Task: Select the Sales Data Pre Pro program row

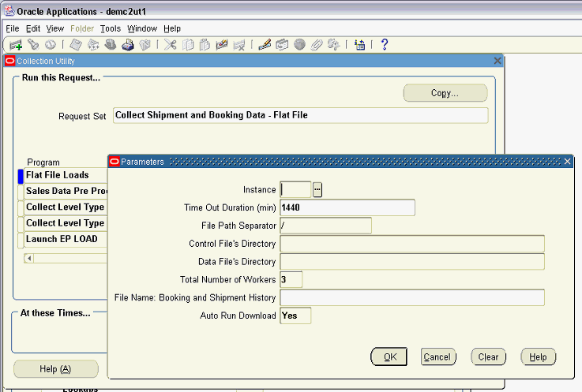Action: click(x=66, y=191)
